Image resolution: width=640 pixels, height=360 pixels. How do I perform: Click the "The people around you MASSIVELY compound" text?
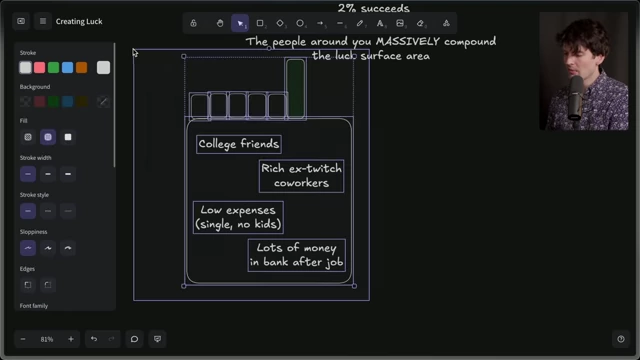[371, 42]
